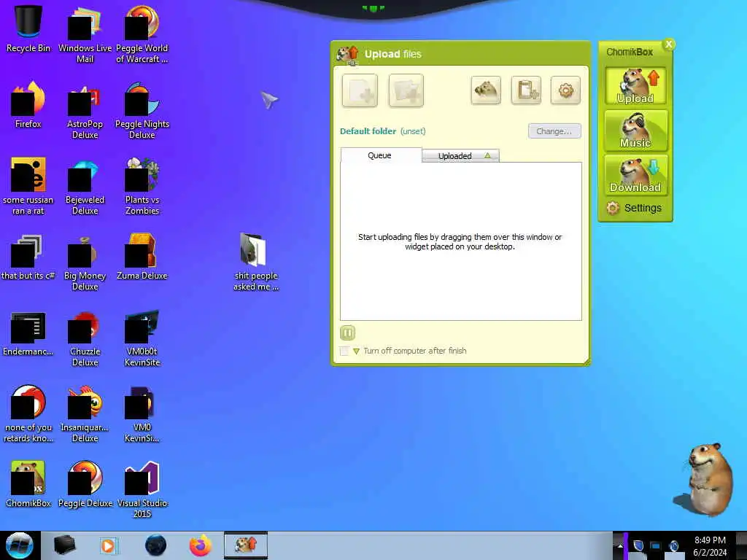Open the Download section in ChomikBox panel
The width and height of the screenshot is (747, 560).
coord(635,175)
